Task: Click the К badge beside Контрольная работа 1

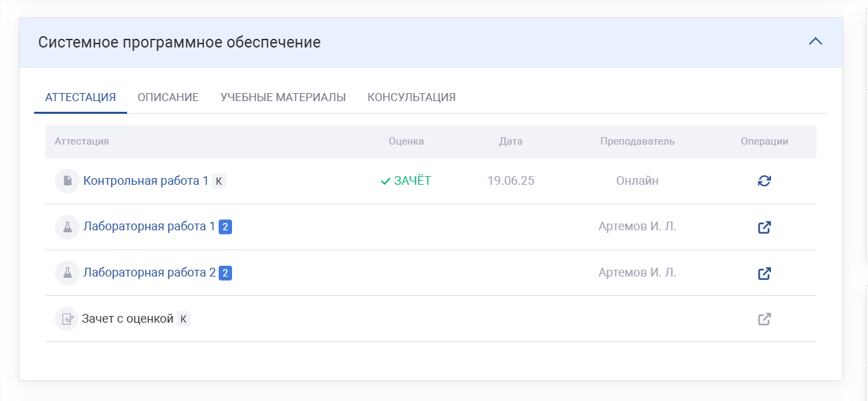Action: (219, 181)
